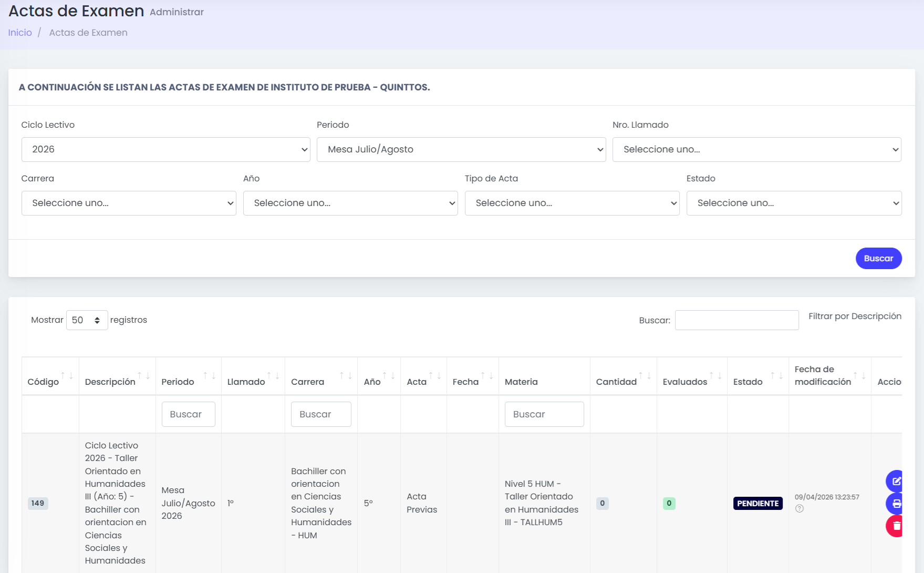The width and height of the screenshot is (924, 573).
Task: Click the Filtrar por Descripción label
Action: [855, 316]
